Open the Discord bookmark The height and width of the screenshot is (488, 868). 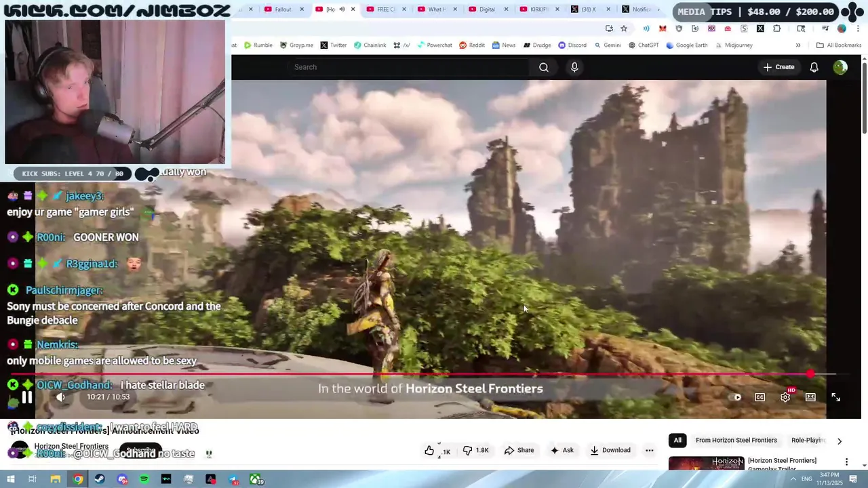(x=572, y=45)
